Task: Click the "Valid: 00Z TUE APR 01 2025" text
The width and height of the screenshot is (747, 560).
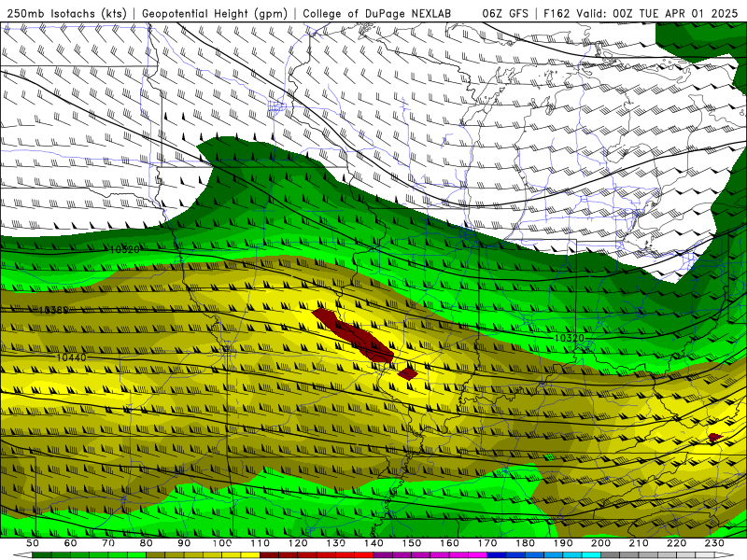Action: pyautogui.click(x=657, y=13)
